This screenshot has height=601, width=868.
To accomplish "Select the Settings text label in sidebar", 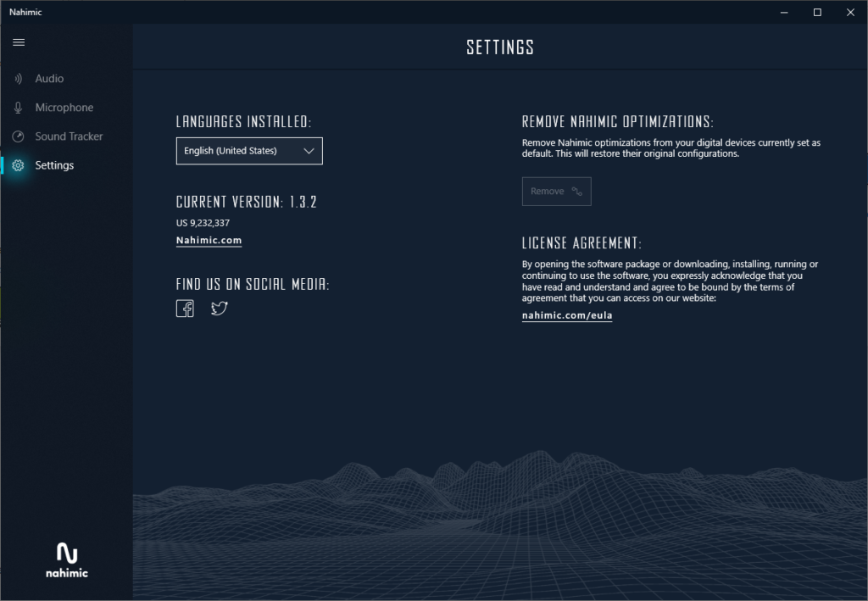I will (x=54, y=165).
